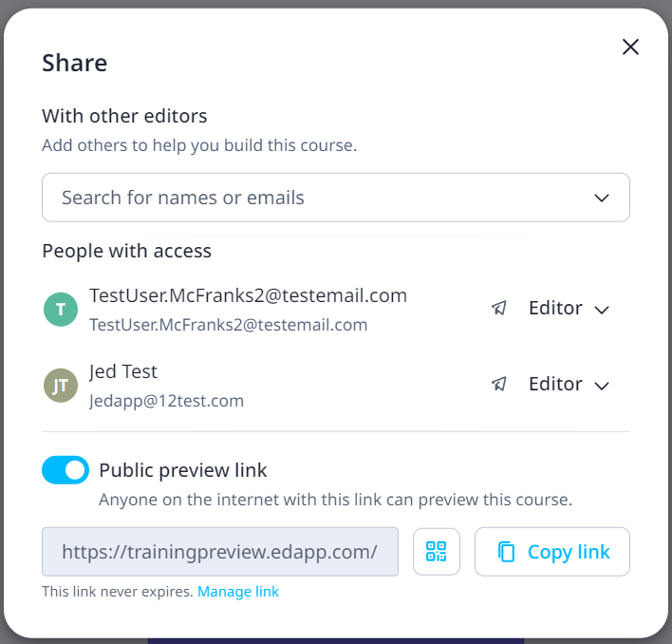Open the Editor role dropdown for TestUser.McFranks2
The height and width of the screenshot is (644, 672).
(567, 309)
